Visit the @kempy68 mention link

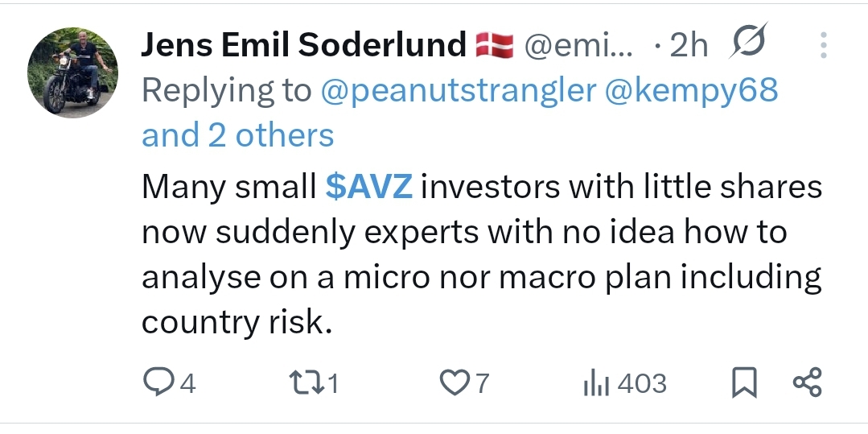pyautogui.click(x=690, y=90)
